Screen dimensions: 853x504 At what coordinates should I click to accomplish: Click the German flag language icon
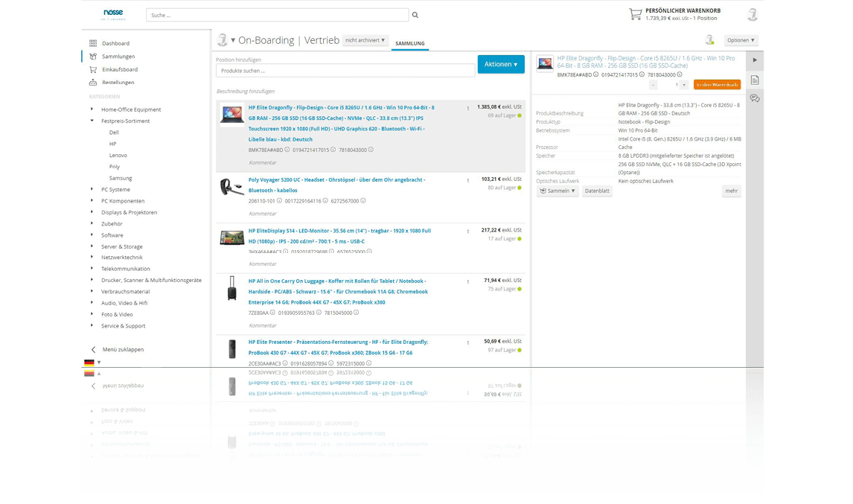click(89, 363)
